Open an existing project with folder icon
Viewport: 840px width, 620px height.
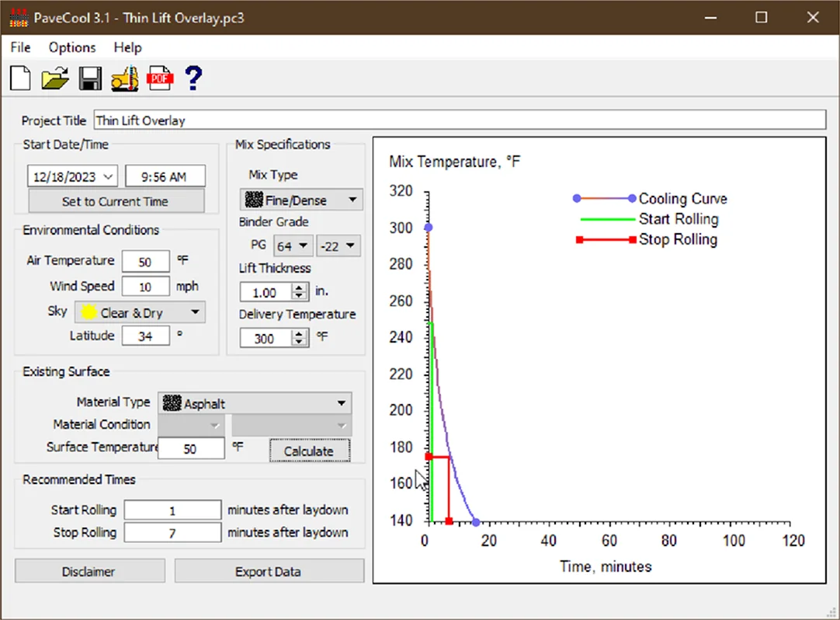coord(55,78)
